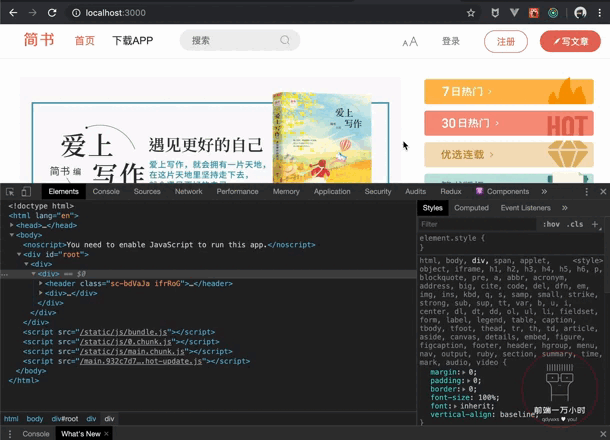Expand the padding shorthand property
Image resolution: width=610 pixels, height=440 pixels.
pos(468,380)
